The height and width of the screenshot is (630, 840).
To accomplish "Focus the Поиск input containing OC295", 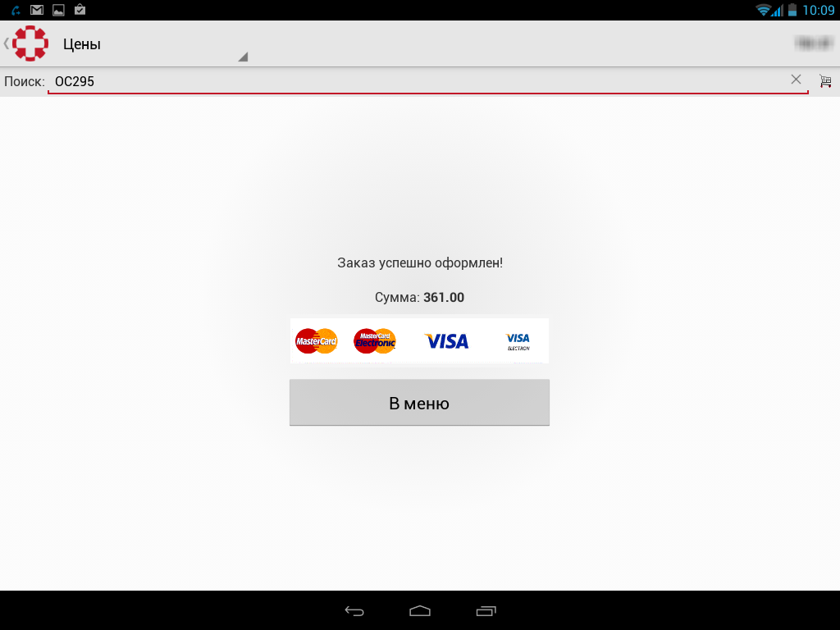I will (427, 81).
